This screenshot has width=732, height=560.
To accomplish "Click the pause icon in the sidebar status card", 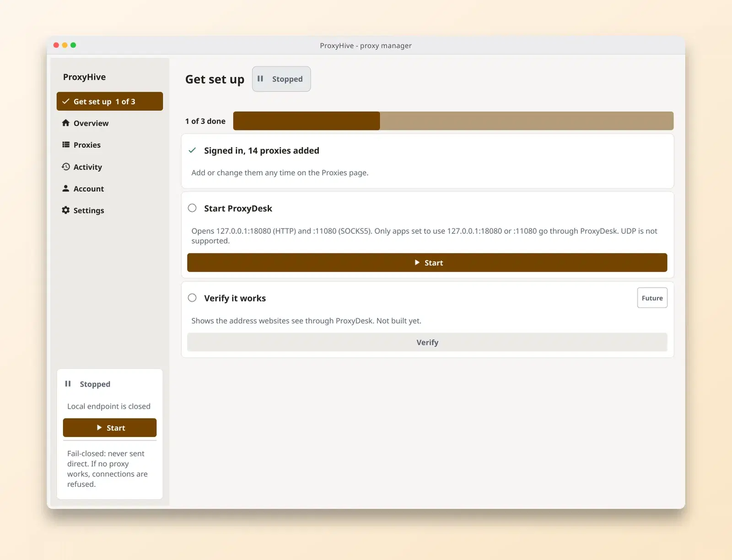I will coord(68,384).
